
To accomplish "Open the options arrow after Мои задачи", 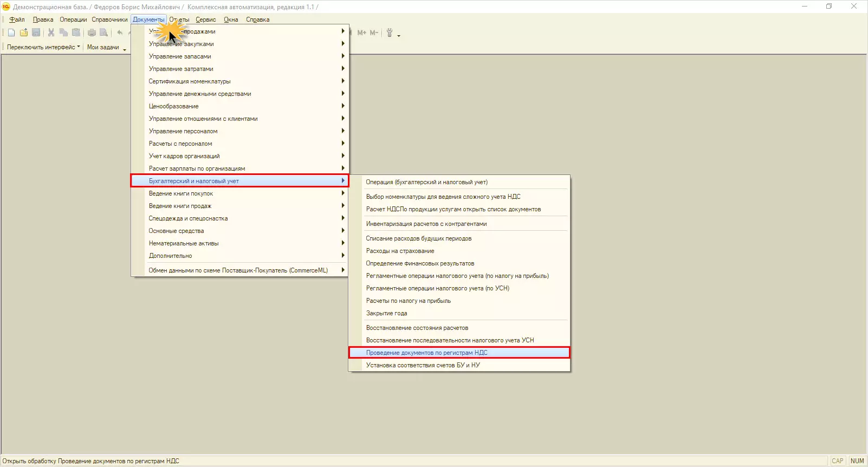I will [125, 49].
